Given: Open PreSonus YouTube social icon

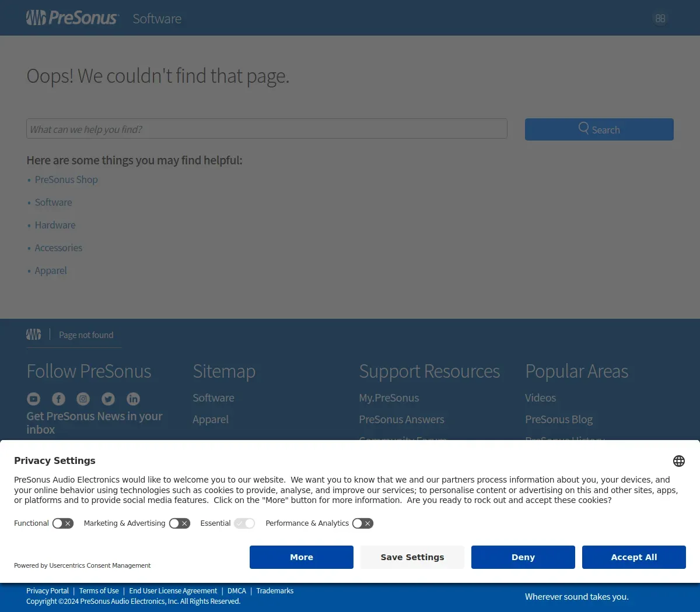Looking at the screenshot, I should pos(33,399).
